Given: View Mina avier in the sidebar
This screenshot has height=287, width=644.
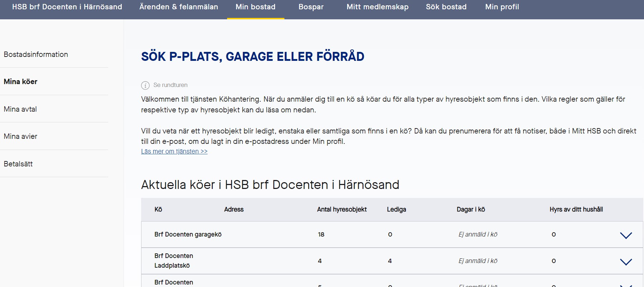Looking at the screenshot, I should [x=20, y=136].
